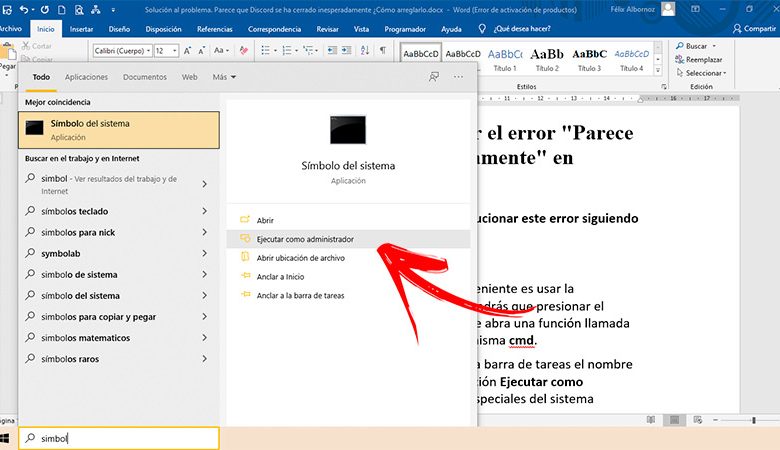Click the Word Read Mode view icon in status bar

coord(651,420)
